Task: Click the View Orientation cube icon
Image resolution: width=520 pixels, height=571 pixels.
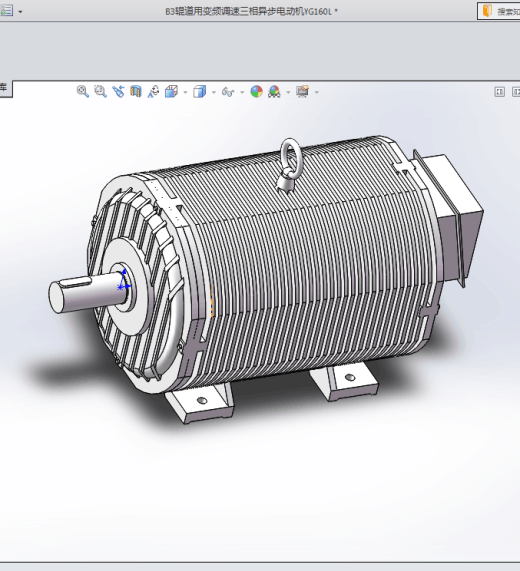Action: 172,91
